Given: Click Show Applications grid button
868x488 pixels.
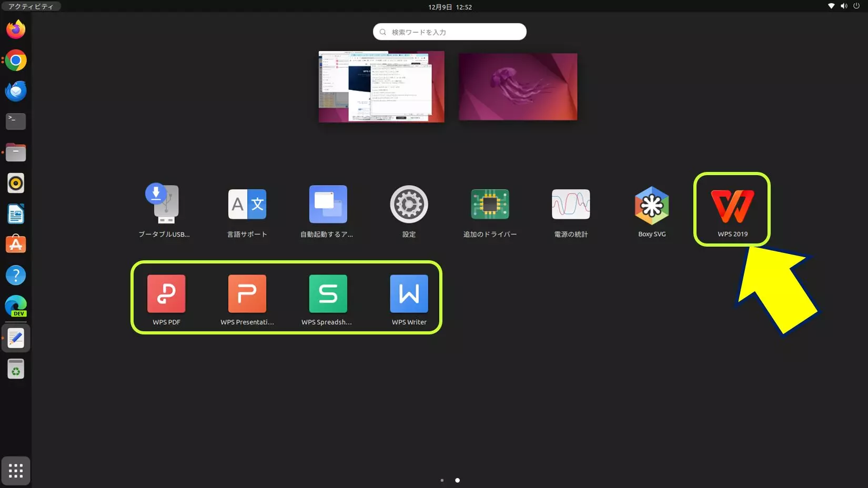Looking at the screenshot, I should point(16,471).
